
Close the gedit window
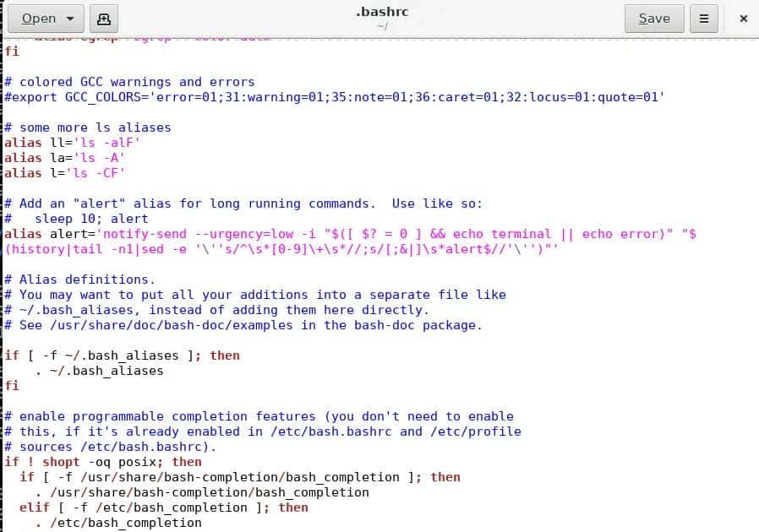click(744, 18)
